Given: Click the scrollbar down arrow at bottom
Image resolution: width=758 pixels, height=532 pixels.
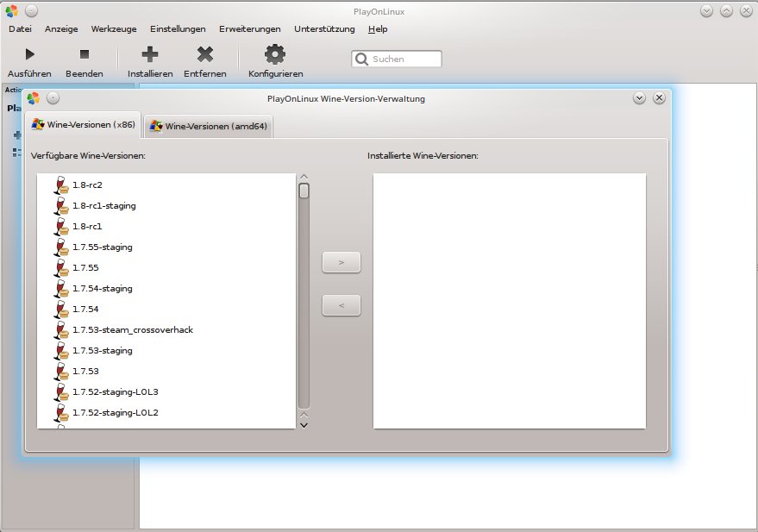Looking at the screenshot, I should pos(304,425).
